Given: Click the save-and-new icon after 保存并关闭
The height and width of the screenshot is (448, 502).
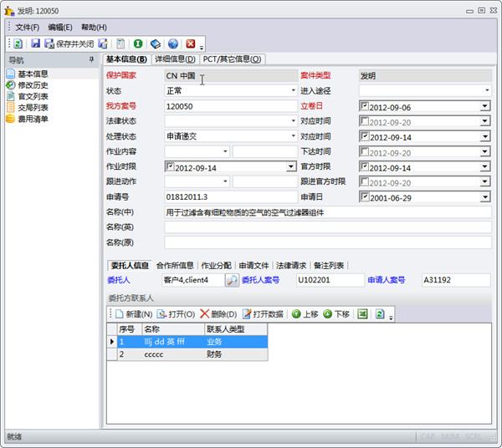Looking at the screenshot, I should point(103,43).
